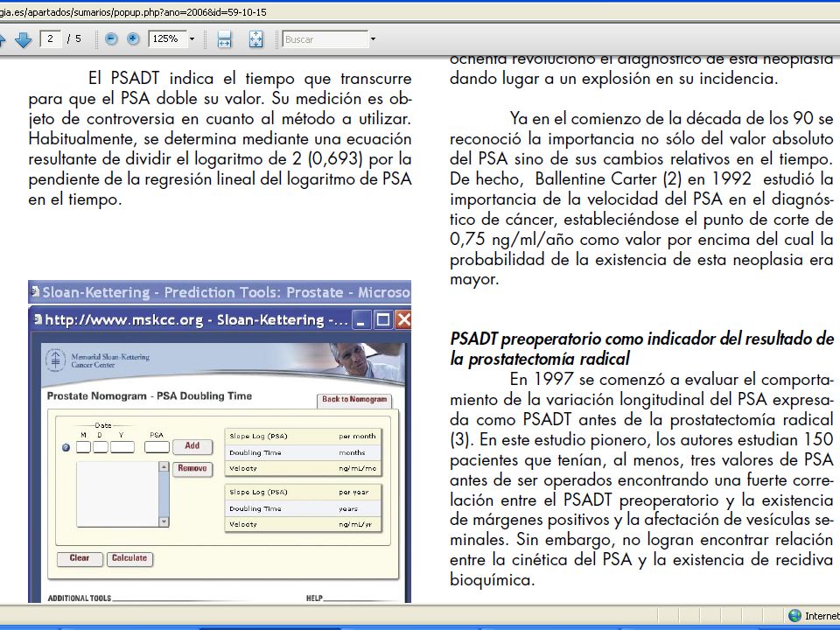This screenshot has height=630, width=840.
Task: Click the 'ADDITIONAL TOOLS' label
Action: point(80,598)
